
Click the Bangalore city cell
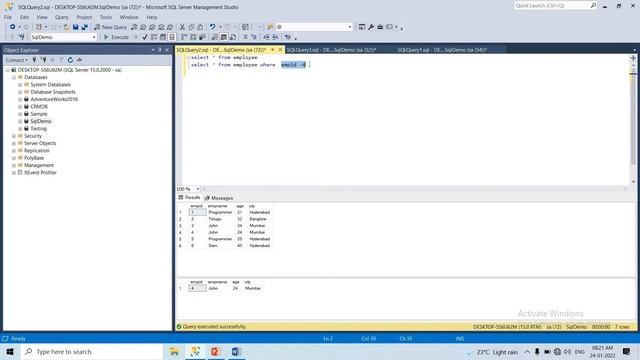(258, 219)
